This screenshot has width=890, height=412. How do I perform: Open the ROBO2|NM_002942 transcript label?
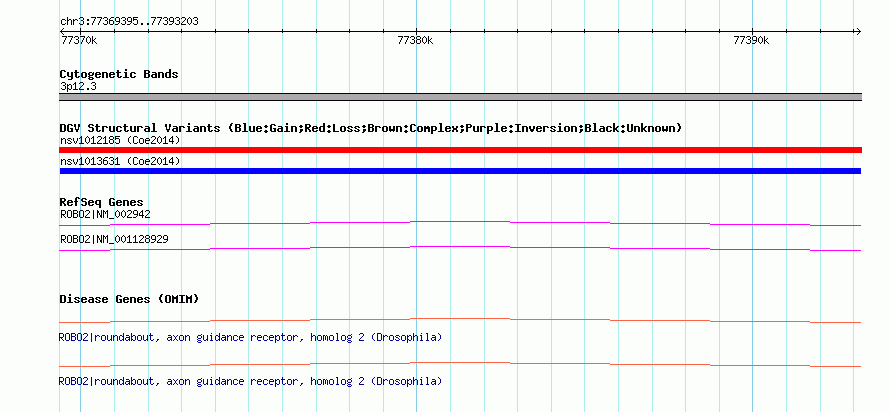click(105, 215)
